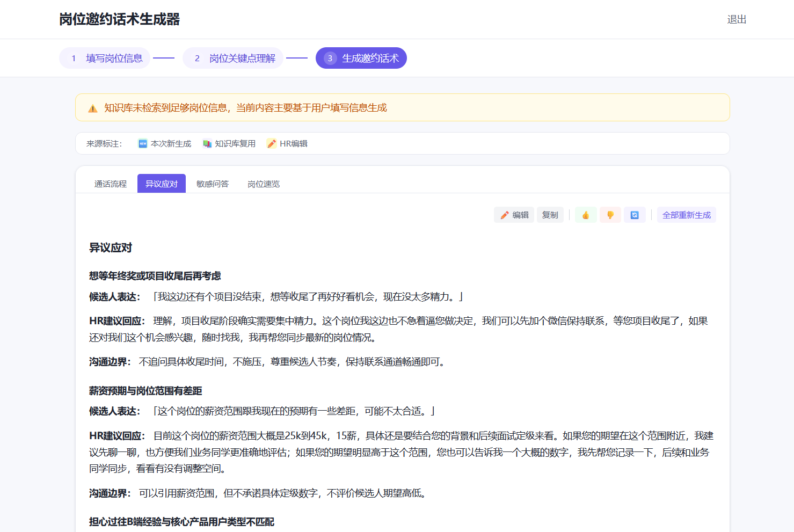Click heading 担心过往B端经验与核心产品用户类型不匹配
Screen dimensions: 794x532
(x=181, y=522)
